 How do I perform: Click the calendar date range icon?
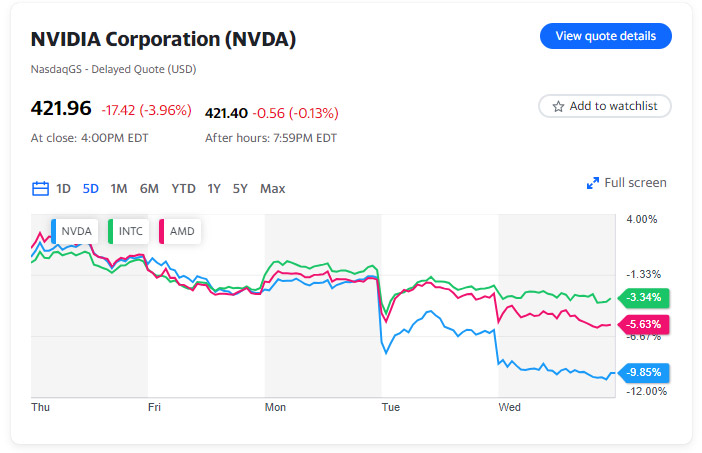[40, 188]
